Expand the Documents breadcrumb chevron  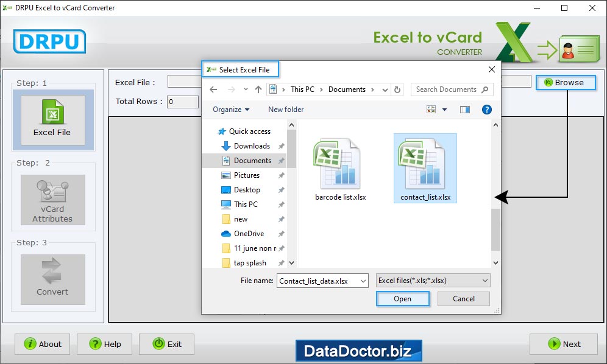click(x=372, y=89)
